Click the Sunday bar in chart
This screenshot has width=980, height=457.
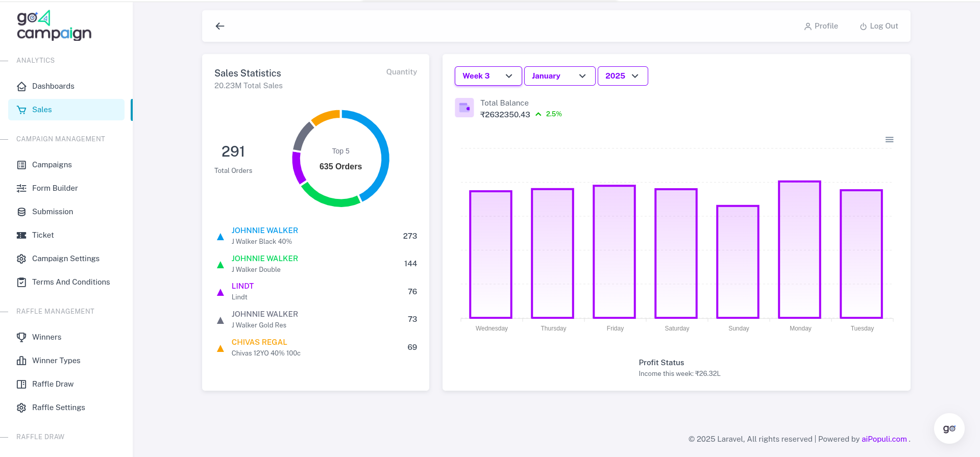click(x=738, y=262)
